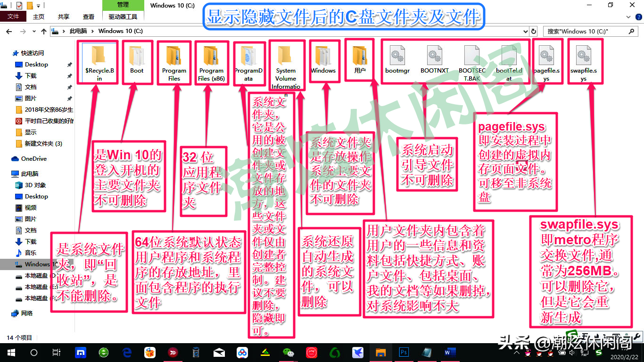The height and width of the screenshot is (362, 644).
Task: Select the bootmgr file
Action: [397, 59]
